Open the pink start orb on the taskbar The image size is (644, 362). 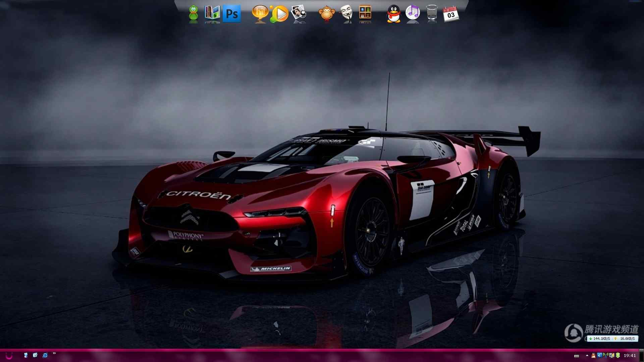point(9,356)
